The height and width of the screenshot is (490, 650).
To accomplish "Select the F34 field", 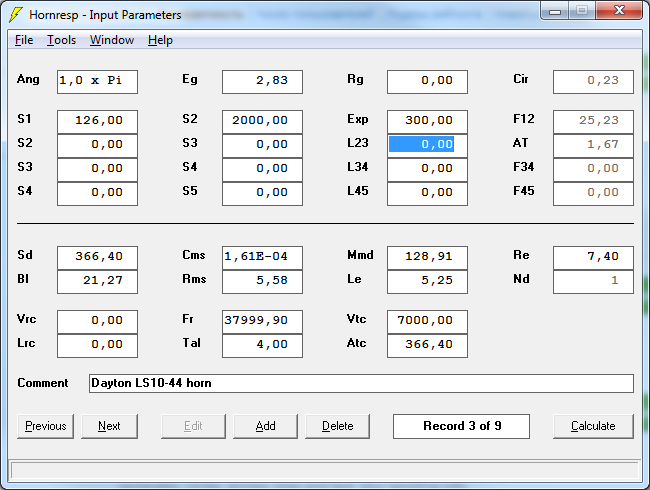I will click(593, 170).
